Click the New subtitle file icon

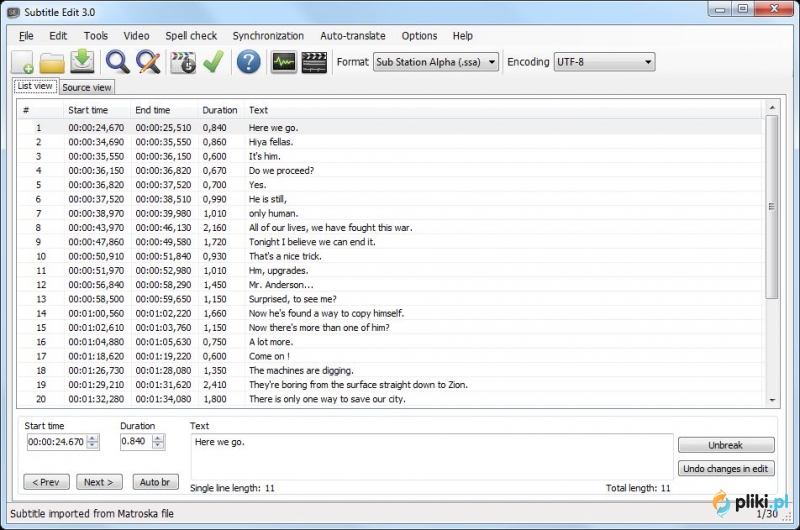pyautogui.click(x=23, y=62)
